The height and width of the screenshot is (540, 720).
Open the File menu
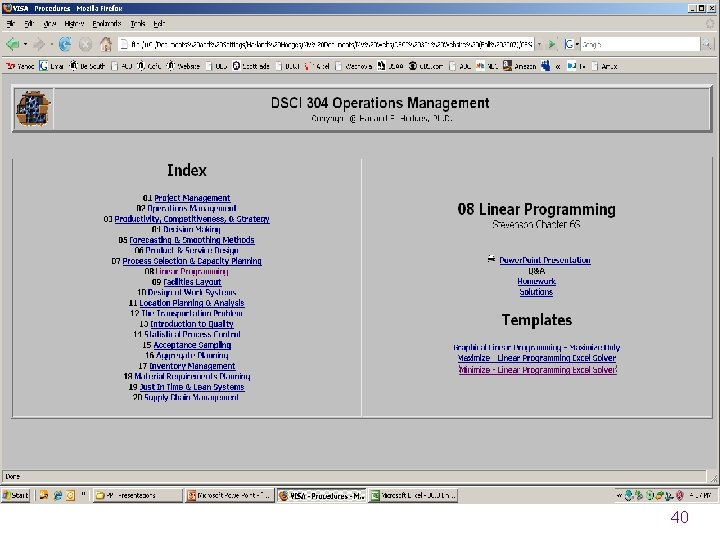(x=11, y=23)
